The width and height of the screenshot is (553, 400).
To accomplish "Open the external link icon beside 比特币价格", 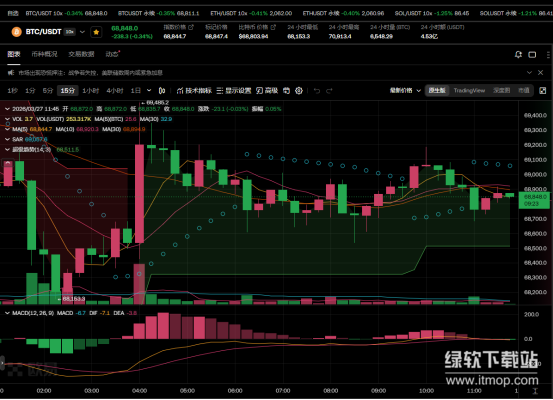I will tap(273, 27).
